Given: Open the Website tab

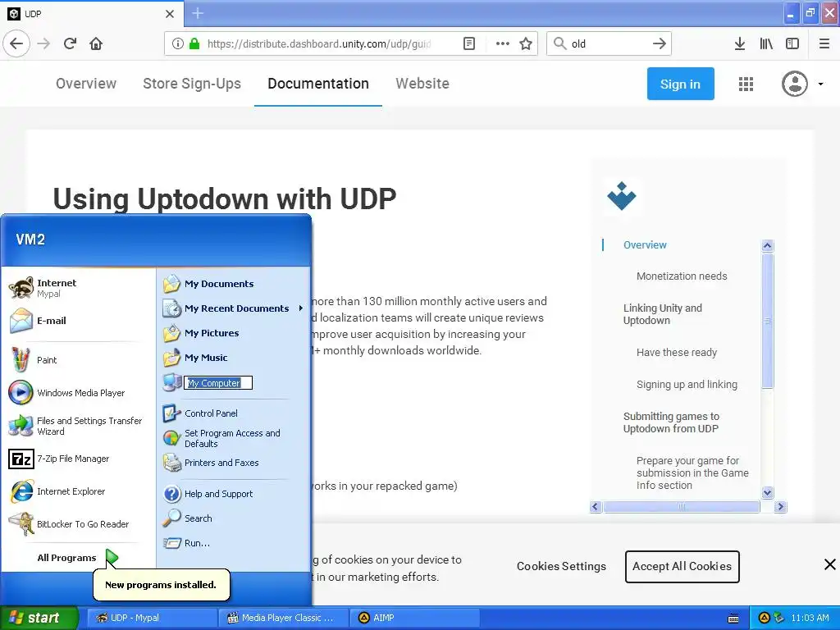Looking at the screenshot, I should (422, 84).
